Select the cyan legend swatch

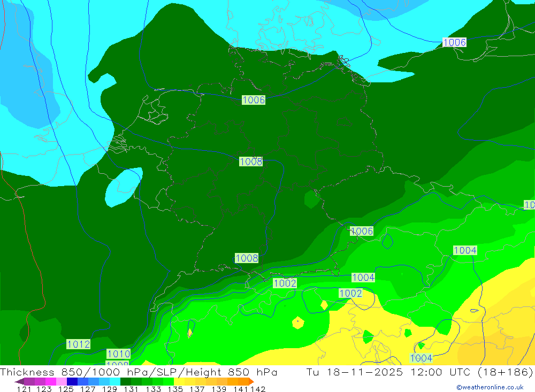pos(115,381)
